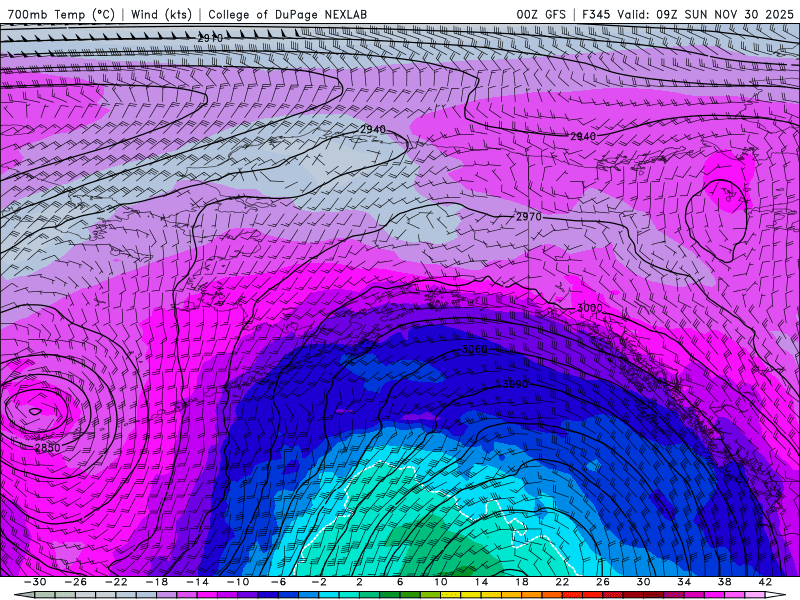This screenshot has width=800, height=600.
Task: Click the 42 colorbar tick label
Action: [765, 582]
